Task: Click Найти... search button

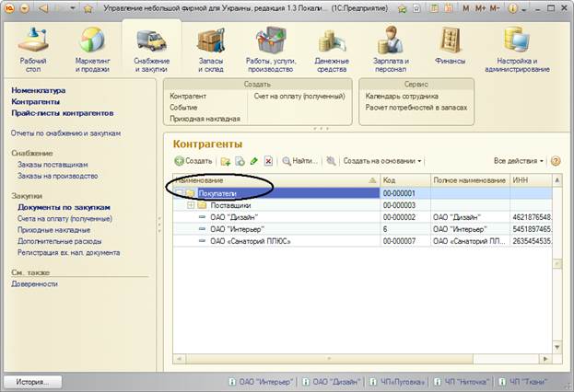Action: [299, 161]
